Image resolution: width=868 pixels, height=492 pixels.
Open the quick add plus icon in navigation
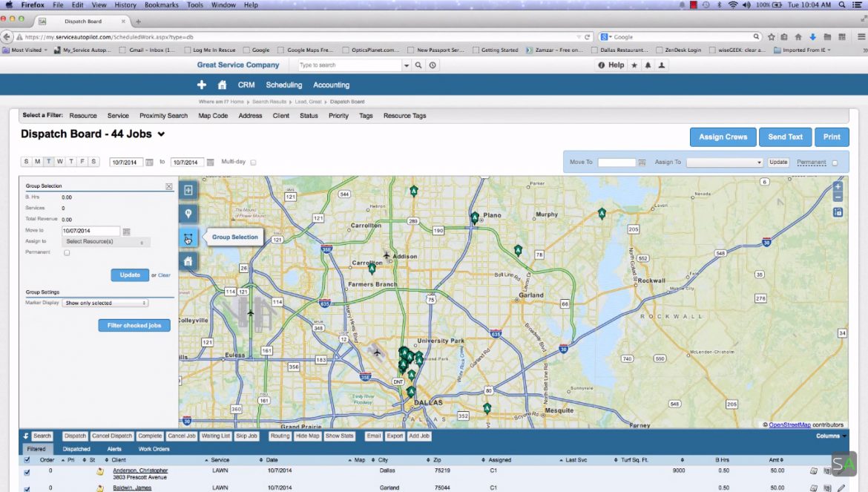(202, 85)
